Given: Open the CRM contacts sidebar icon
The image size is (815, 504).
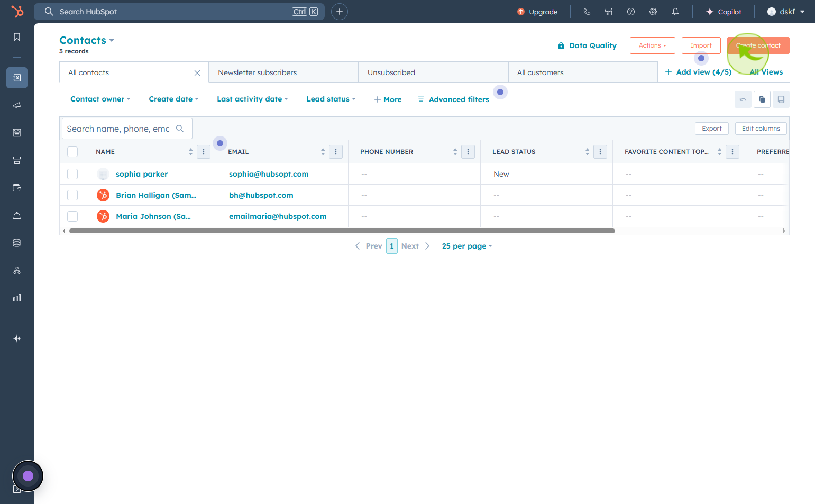Looking at the screenshot, I should point(17,78).
